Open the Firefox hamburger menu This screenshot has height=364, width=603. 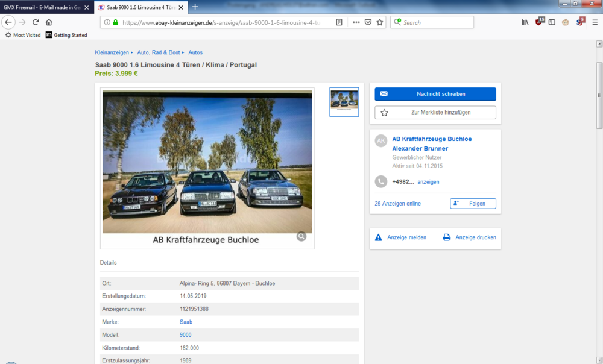click(x=595, y=22)
